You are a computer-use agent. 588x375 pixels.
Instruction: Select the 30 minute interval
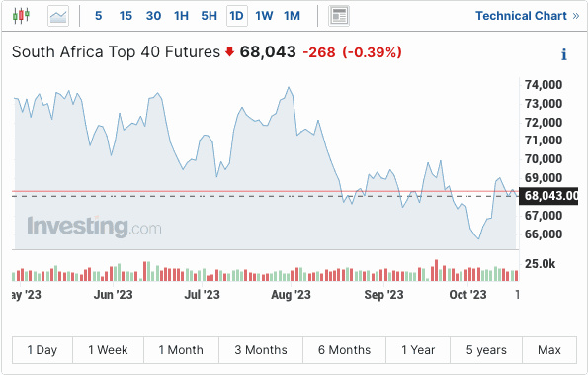pyautogui.click(x=153, y=16)
